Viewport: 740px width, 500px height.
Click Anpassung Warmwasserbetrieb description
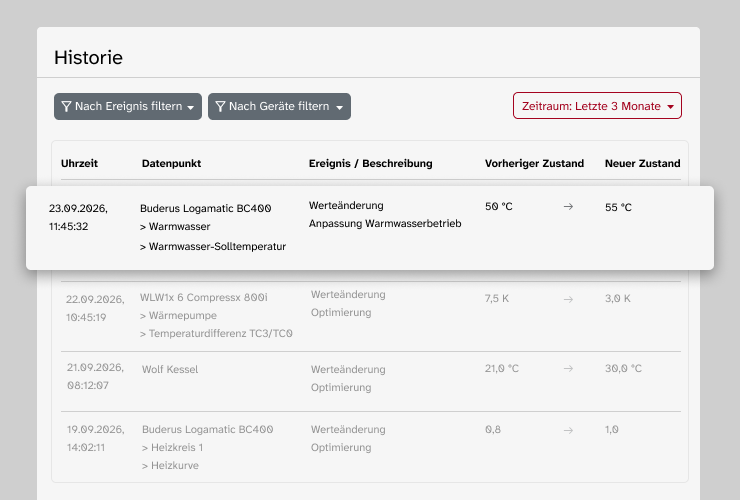tap(385, 223)
